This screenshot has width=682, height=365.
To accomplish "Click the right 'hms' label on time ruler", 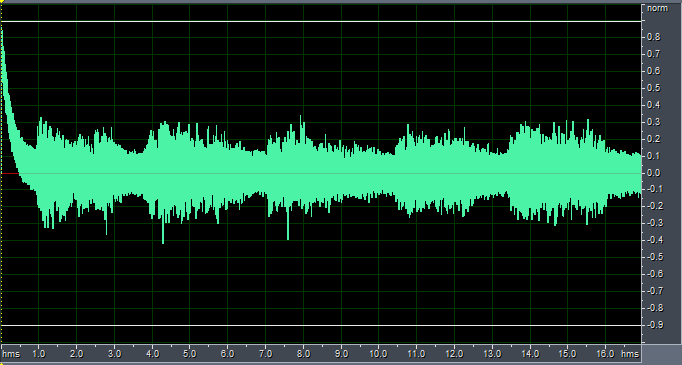I will pyautogui.click(x=630, y=354).
